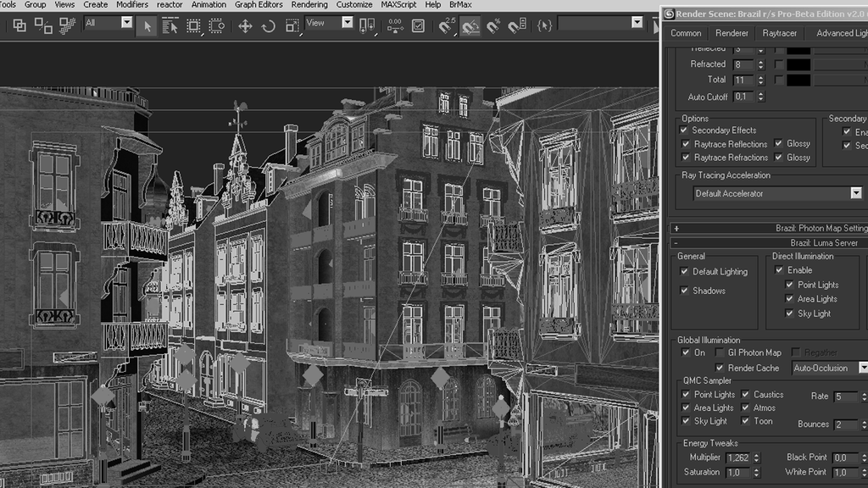
Task: Activate the Select and Move tool
Action: (245, 26)
